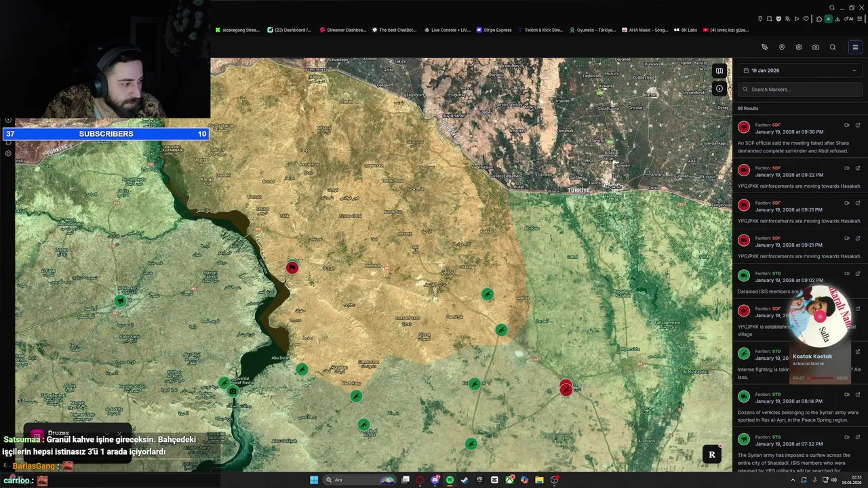Select "Dozens of vehicles" Ras al-Ayn entry
This screenshot has width=868, height=488.
800,406
